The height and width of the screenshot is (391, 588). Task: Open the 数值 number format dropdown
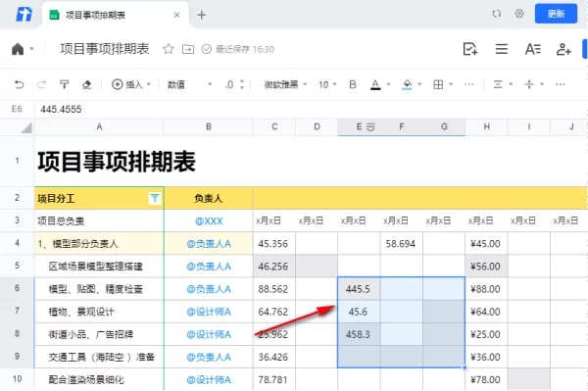[189, 84]
